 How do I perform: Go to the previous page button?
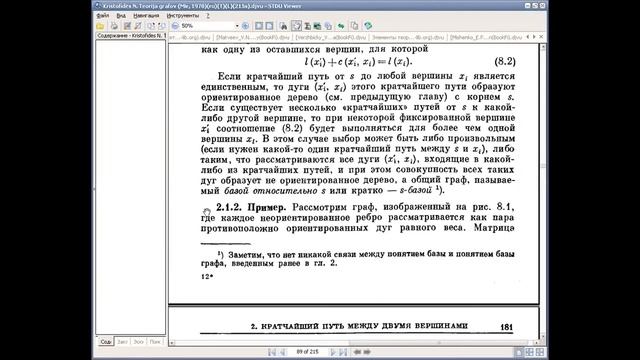[x=282, y=352]
